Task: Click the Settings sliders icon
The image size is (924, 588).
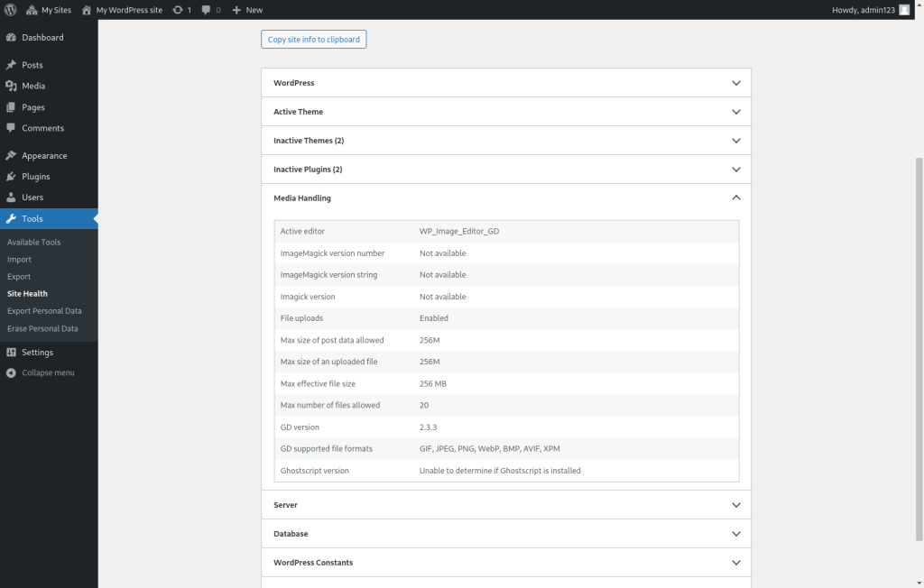Action: [11, 353]
